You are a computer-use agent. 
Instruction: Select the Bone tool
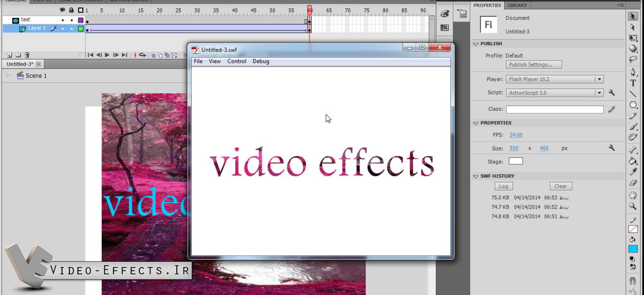(x=633, y=150)
